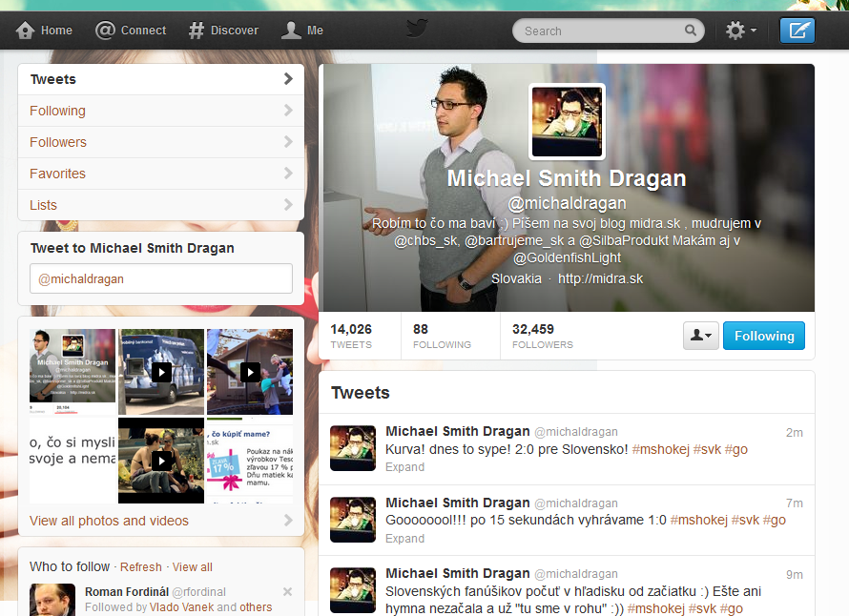Refresh Who to follow suggestions
849x616 pixels.
[x=141, y=566]
